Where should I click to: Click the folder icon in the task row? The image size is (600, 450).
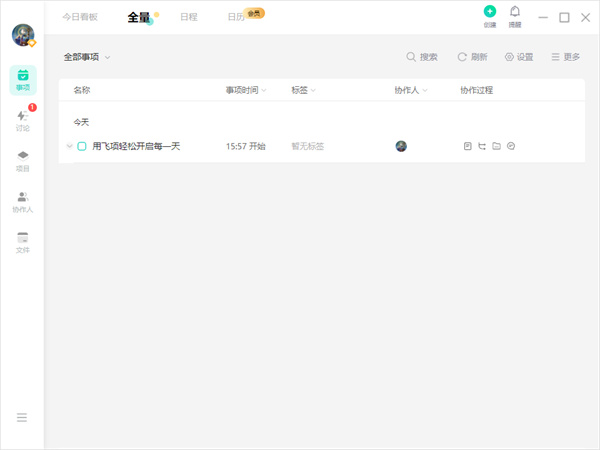click(496, 146)
